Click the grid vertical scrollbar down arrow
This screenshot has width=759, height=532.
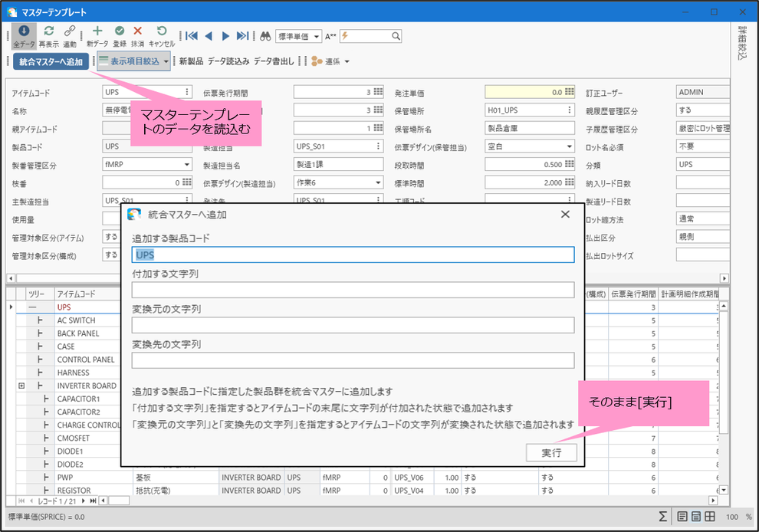click(723, 490)
